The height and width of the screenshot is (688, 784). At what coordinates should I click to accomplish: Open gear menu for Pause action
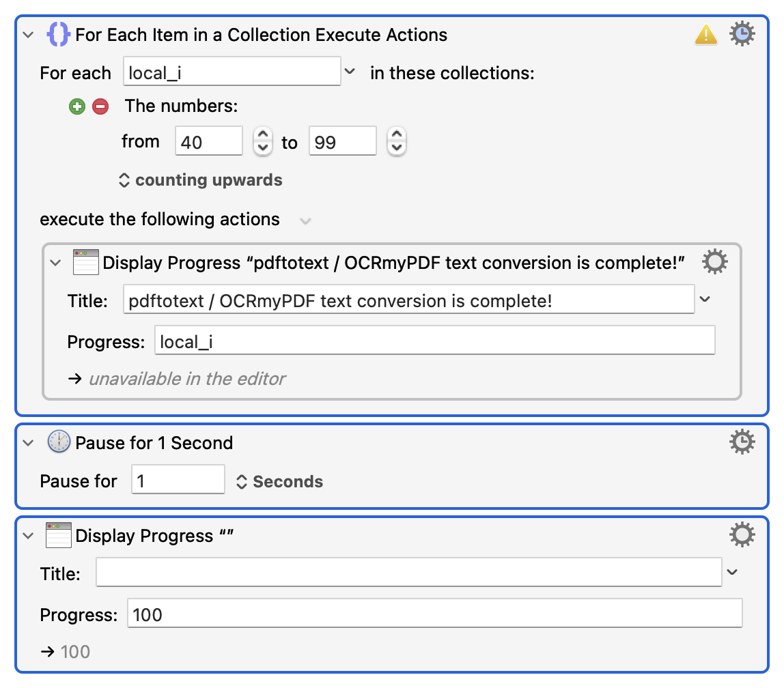[742, 442]
